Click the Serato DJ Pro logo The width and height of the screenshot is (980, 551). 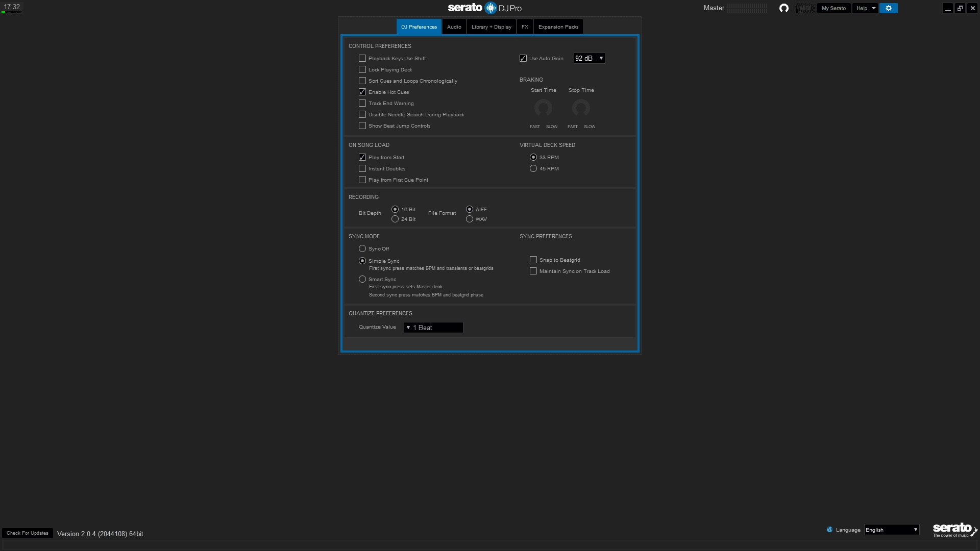point(485,8)
